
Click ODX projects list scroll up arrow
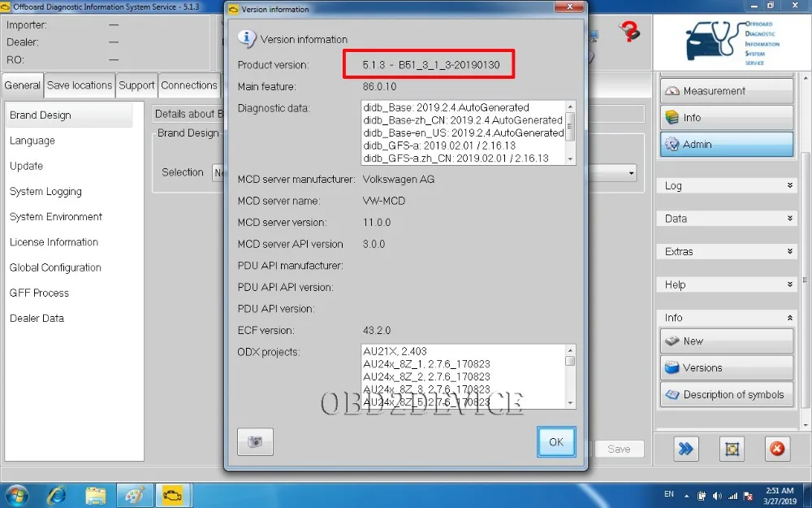click(570, 350)
